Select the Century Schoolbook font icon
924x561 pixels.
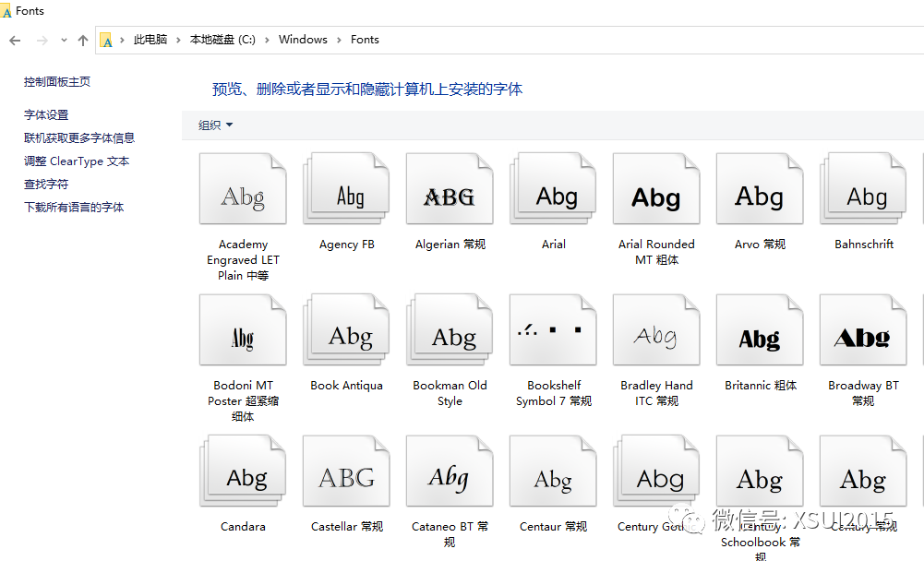(761, 471)
